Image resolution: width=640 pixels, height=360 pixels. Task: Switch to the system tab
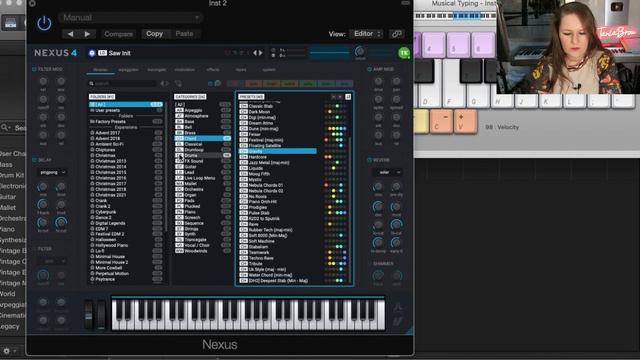coord(269,70)
